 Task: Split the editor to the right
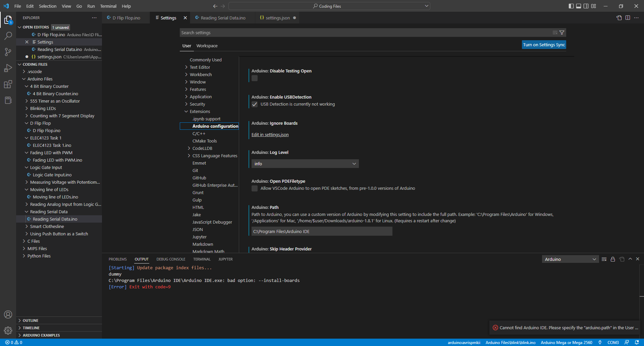pos(628,18)
